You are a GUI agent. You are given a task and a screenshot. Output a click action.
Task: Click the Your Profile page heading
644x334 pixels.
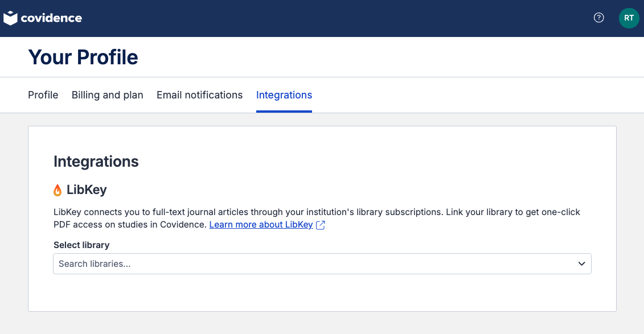click(x=83, y=57)
